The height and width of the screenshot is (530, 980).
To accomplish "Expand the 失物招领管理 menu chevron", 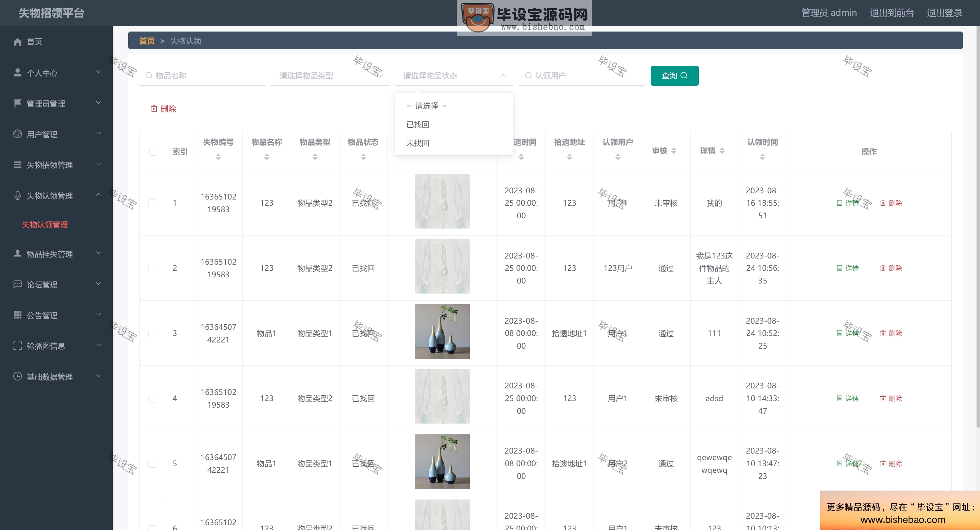I will pyautogui.click(x=98, y=164).
